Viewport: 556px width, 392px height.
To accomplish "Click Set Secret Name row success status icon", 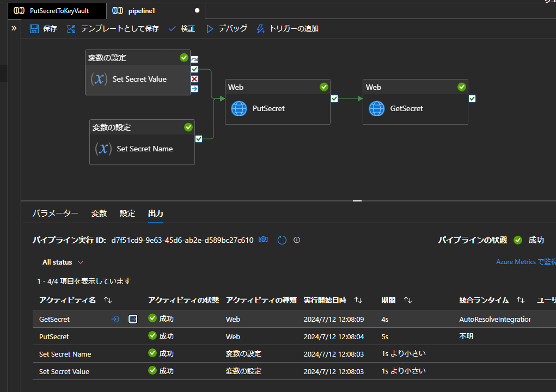I will 152,353.
